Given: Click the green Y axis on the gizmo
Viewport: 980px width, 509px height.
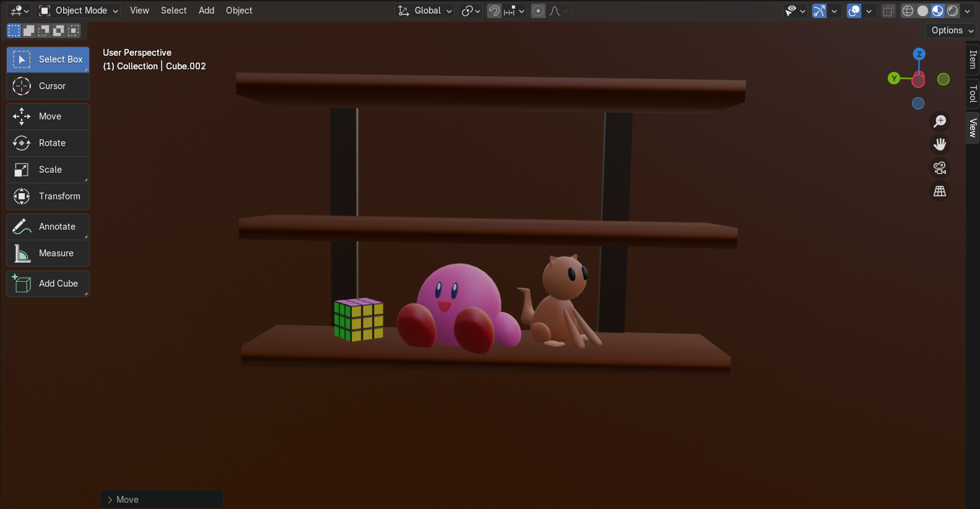Looking at the screenshot, I should tap(893, 78).
